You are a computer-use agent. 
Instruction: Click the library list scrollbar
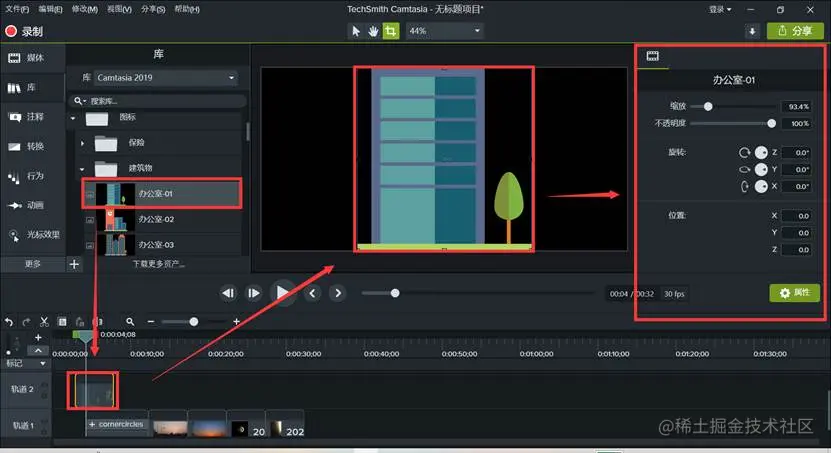click(247, 131)
